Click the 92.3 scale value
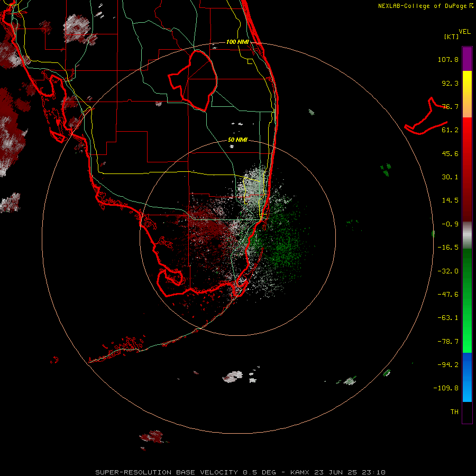 point(450,83)
